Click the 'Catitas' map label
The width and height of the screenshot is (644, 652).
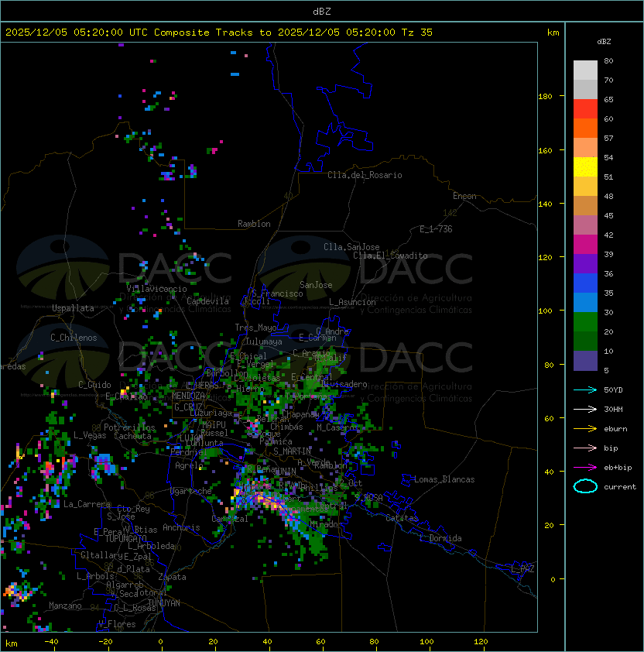[x=402, y=518]
